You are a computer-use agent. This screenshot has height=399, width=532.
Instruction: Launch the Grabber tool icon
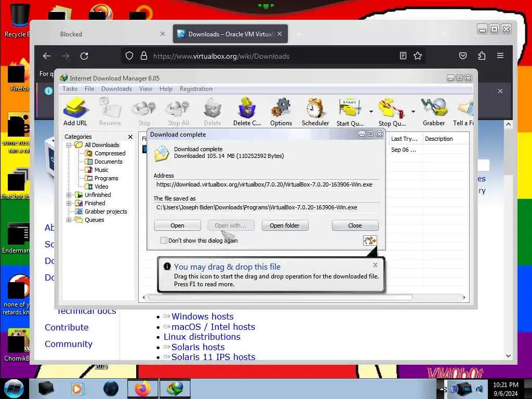coord(434,112)
